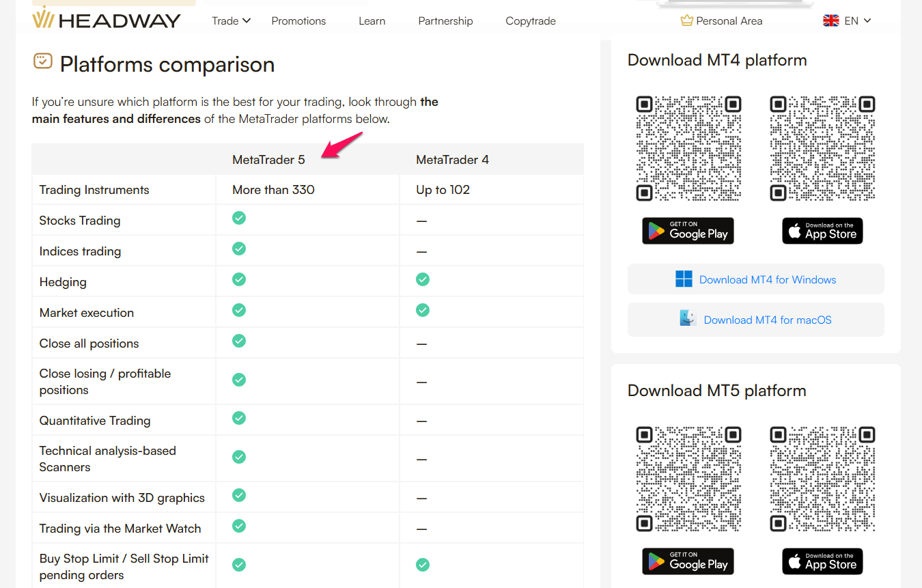Click the crown icon beside Personal Area

686,21
